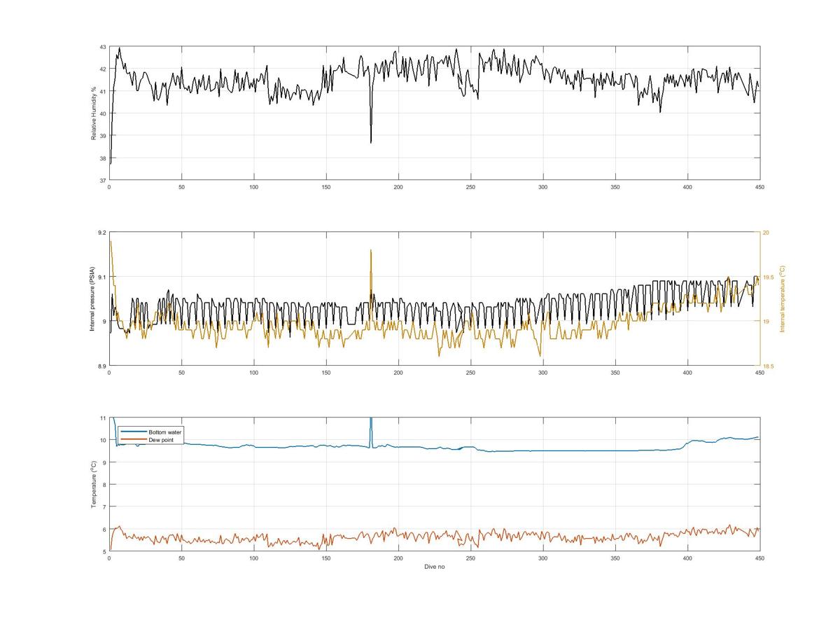The image size is (840, 620).
Task: Click the 9.2 tick on pressure axis
Action: pos(101,233)
